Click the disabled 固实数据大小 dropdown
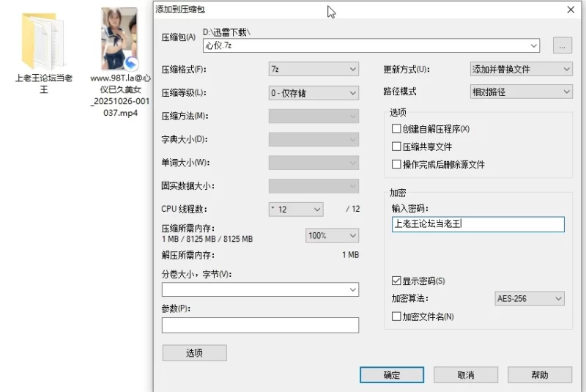 [314, 186]
